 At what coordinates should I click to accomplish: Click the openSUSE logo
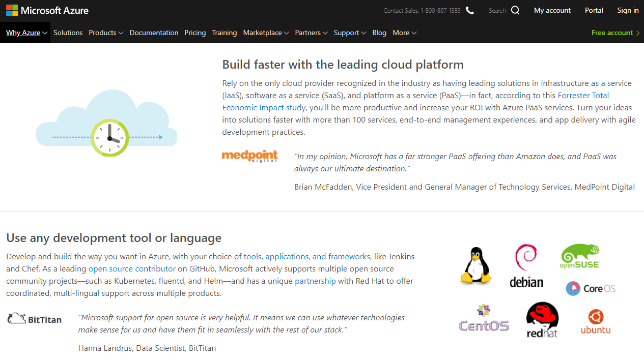point(580,256)
